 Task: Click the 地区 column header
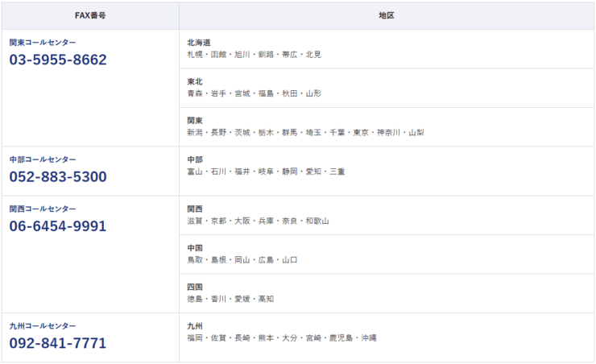click(x=386, y=15)
